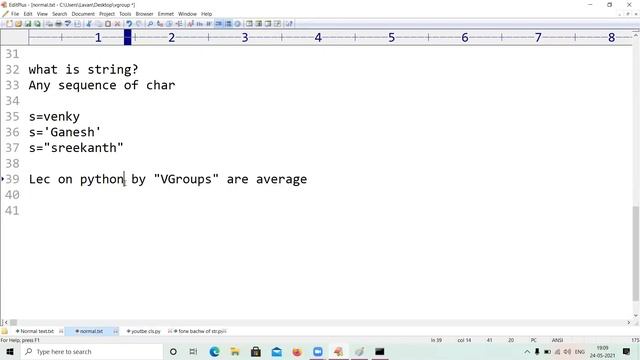This screenshot has height=360, width=640.
Task: Open the View menu
Action: (42, 14)
